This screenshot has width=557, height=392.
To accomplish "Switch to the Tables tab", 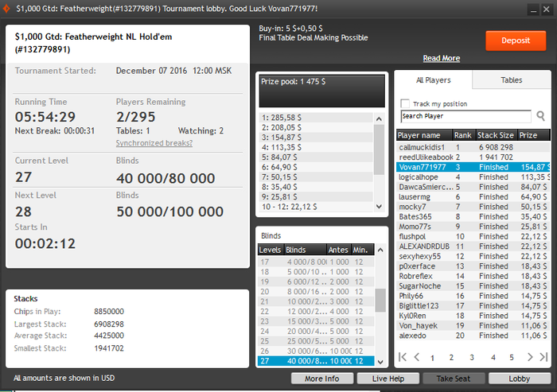I will [x=512, y=80].
